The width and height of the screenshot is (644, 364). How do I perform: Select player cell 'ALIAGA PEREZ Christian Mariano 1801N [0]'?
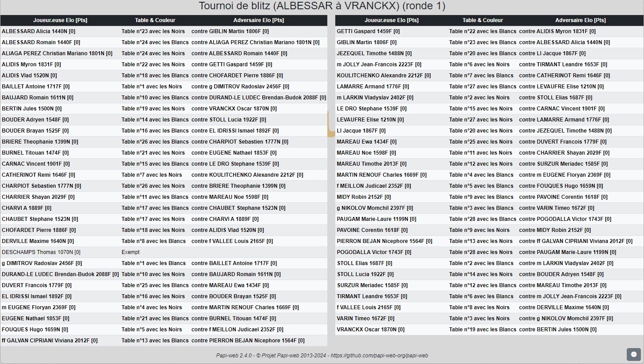[57, 53]
